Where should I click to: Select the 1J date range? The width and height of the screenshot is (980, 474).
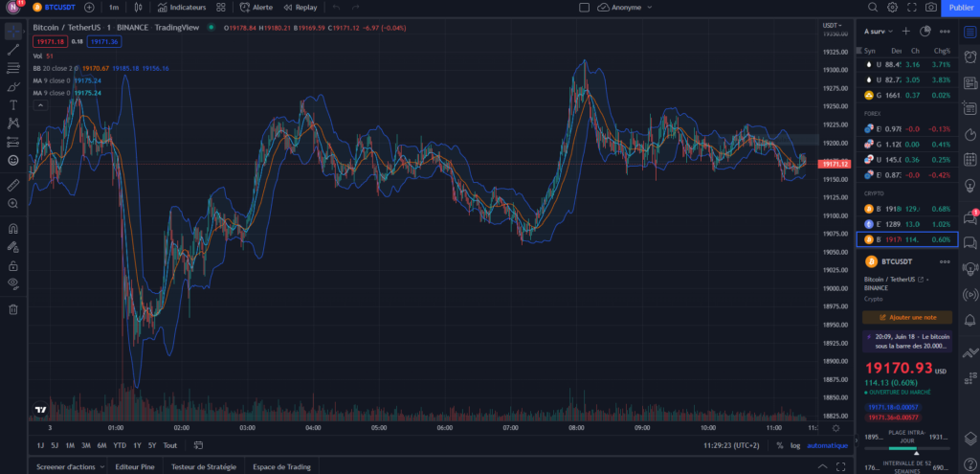40,445
